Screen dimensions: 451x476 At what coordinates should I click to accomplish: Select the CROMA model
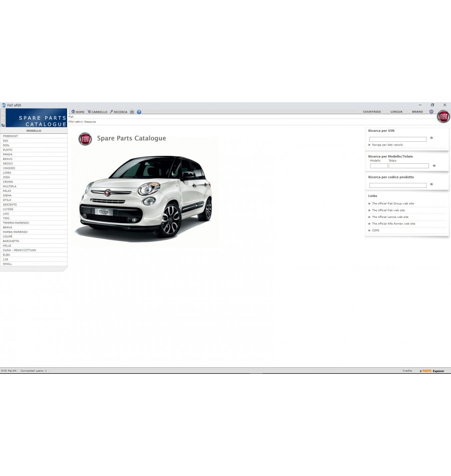34,181
